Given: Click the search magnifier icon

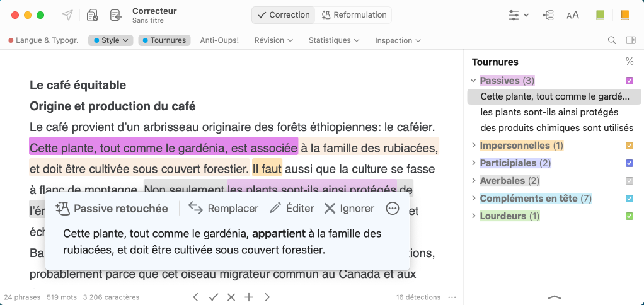Looking at the screenshot, I should point(611,40).
